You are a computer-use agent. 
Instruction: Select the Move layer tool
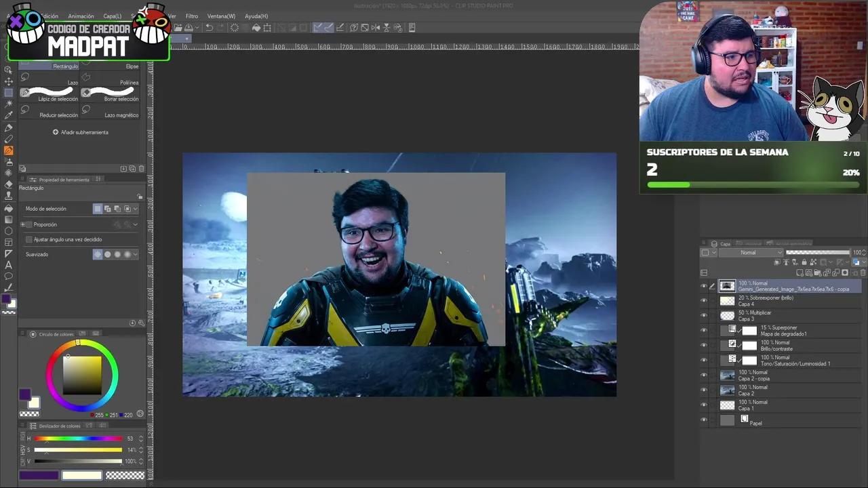pyautogui.click(x=9, y=81)
